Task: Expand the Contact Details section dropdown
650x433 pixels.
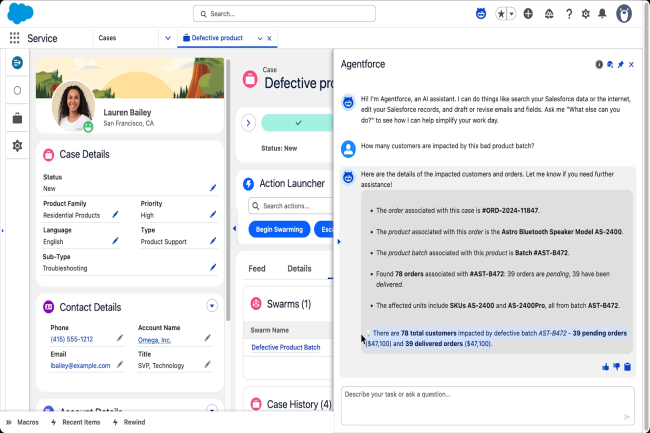Action: click(x=211, y=306)
